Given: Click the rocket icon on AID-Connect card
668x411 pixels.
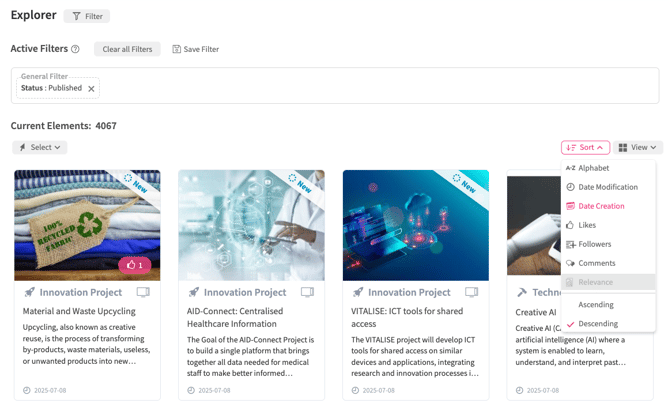Looking at the screenshot, I should pos(194,293).
